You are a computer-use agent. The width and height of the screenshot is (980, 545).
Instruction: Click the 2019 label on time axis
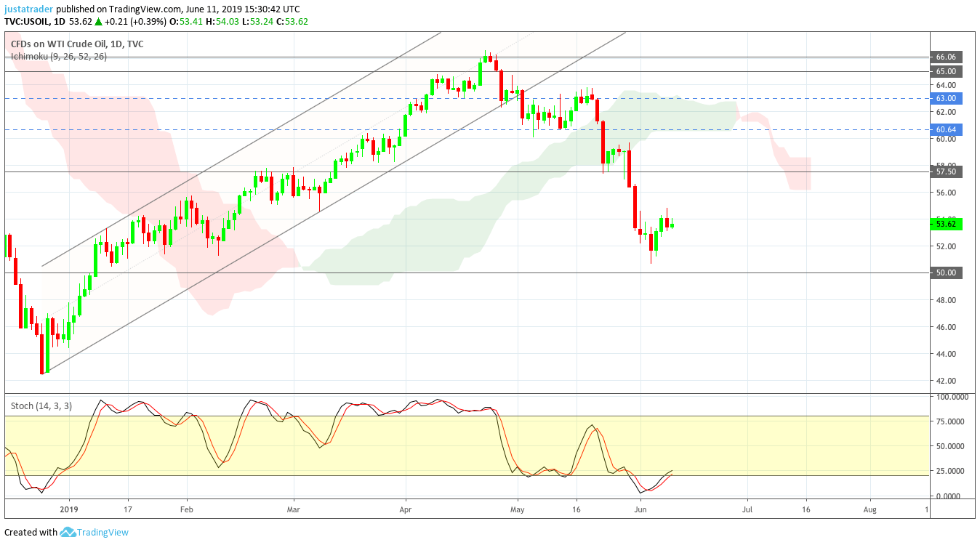70,510
